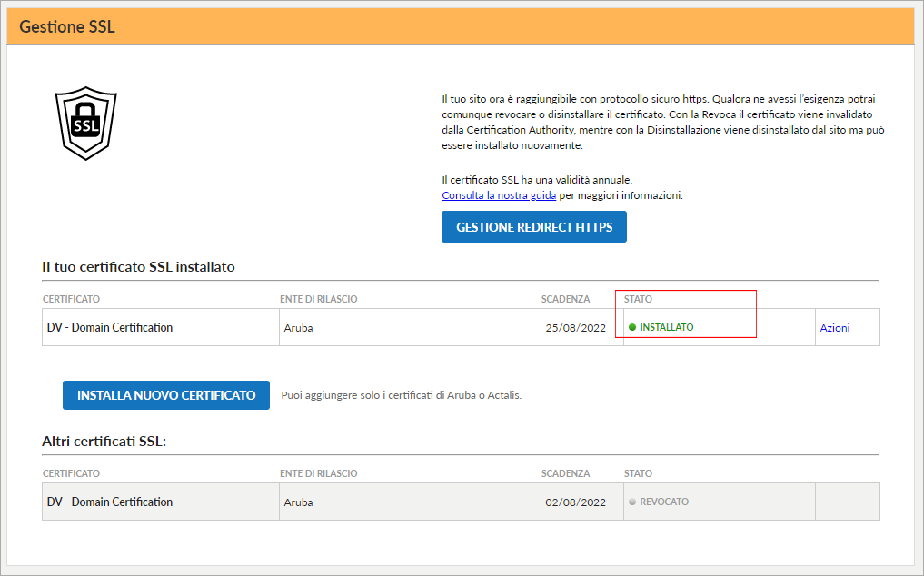Click the SSL shield padlock icon

point(86,124)
